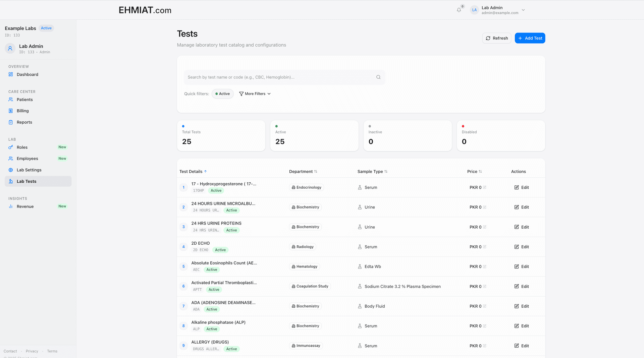Toggle the Active quick filter
Viewport: 644px width, 358px height.
click(222, 94)
